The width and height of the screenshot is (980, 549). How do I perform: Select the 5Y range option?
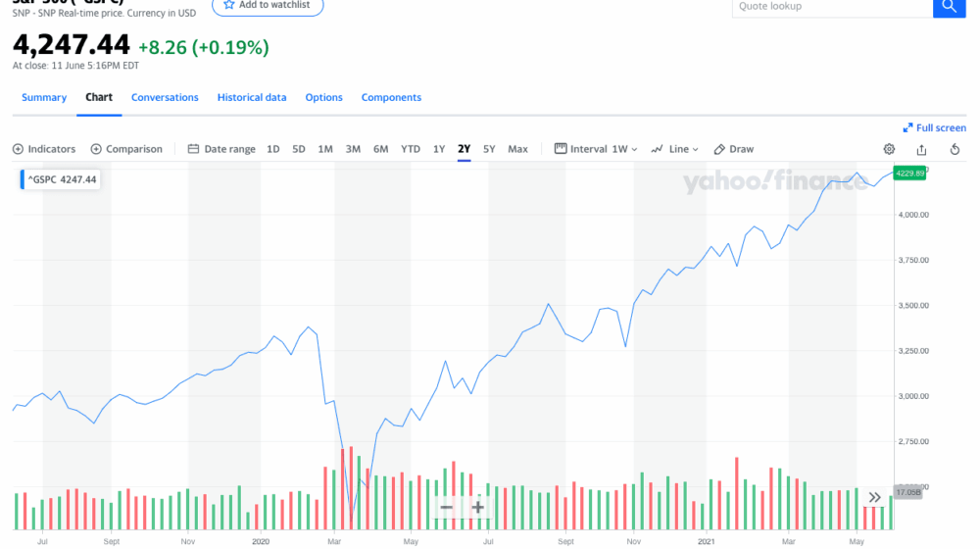[x=489, y=149]
